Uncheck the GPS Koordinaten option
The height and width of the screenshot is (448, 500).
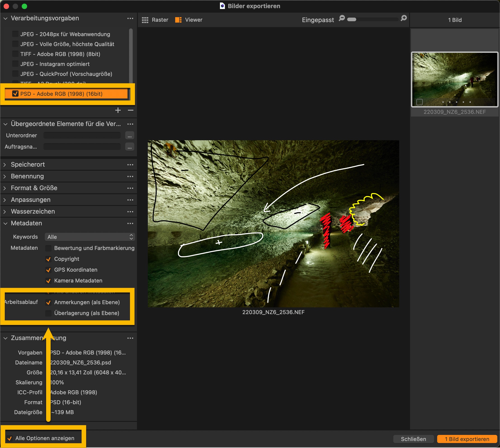click(x=49, y=270)
